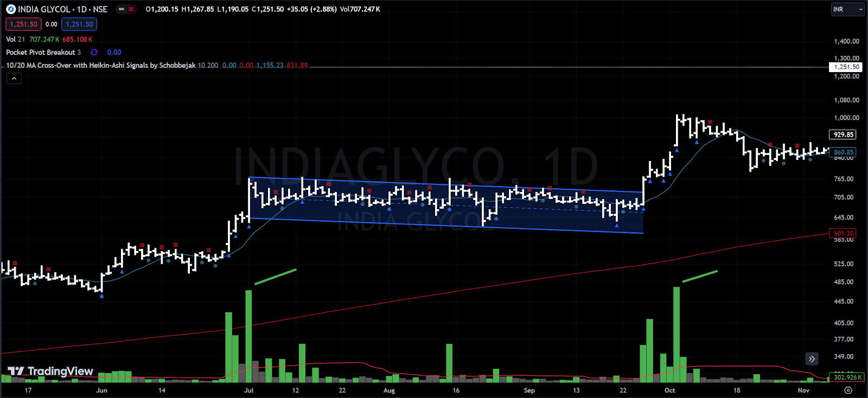
Task: Click the blue 1,251.50 buy price button
Action: (79, 24)
